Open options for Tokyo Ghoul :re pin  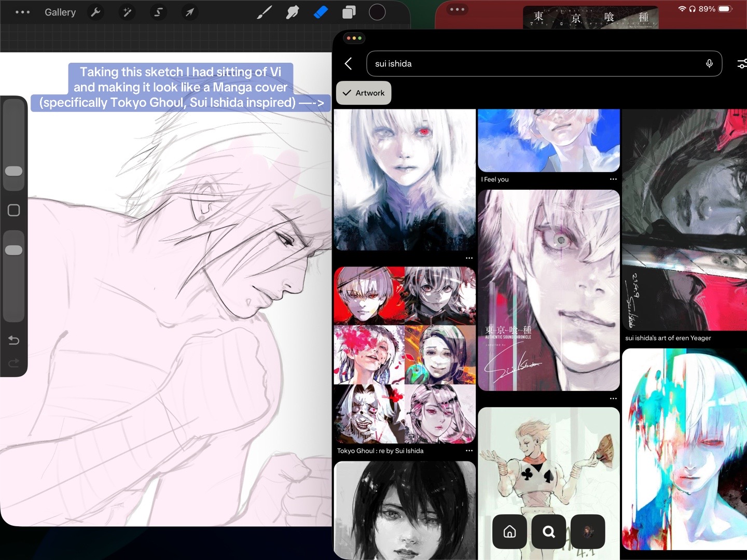coord(469,451)
